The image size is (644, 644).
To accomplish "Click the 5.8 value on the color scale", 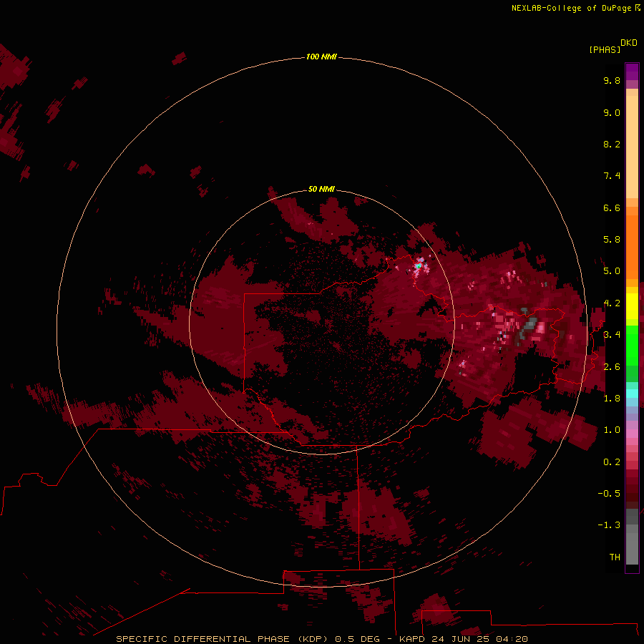I will (612, 240).
